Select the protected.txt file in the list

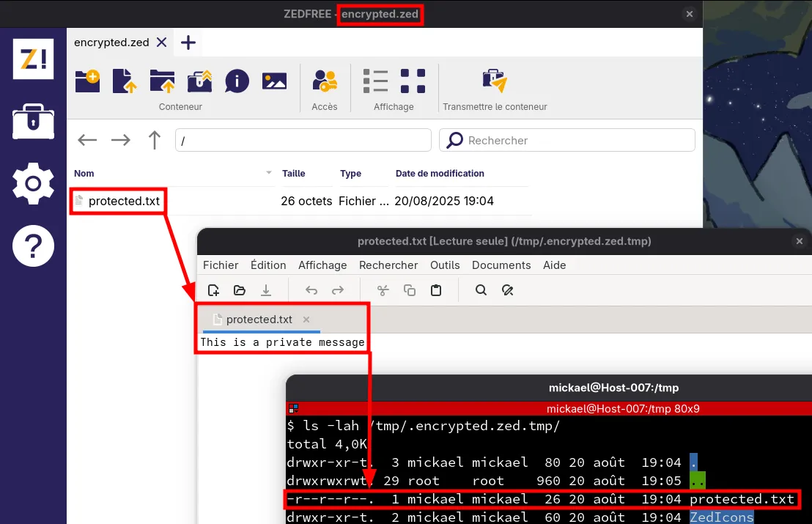[124, 201]
